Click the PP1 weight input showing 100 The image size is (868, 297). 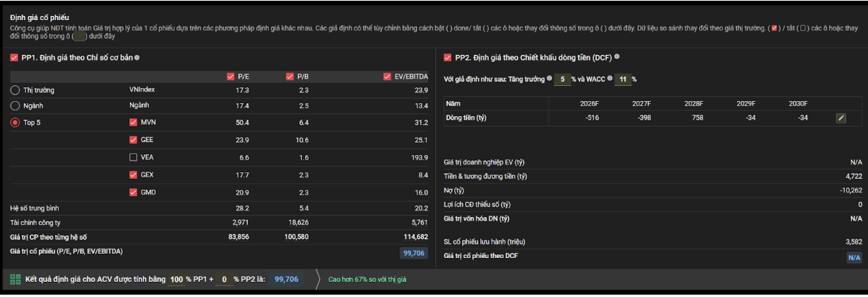coord(177,280)
